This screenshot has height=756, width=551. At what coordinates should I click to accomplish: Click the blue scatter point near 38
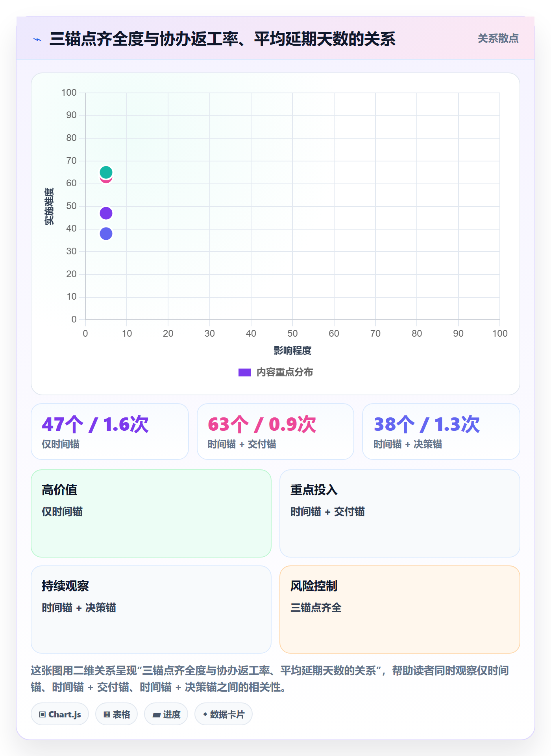[106, 233]
